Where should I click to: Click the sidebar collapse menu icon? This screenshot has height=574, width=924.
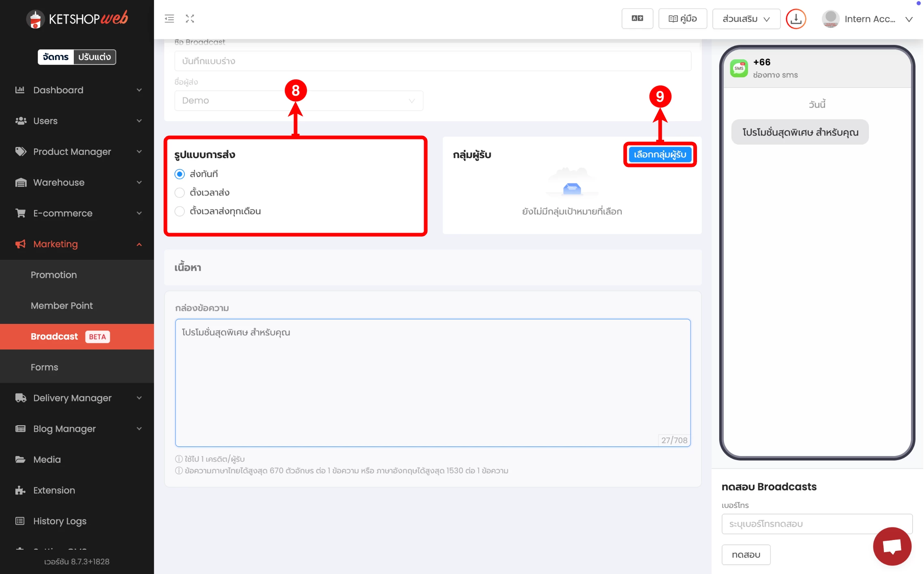coord(169,19)
